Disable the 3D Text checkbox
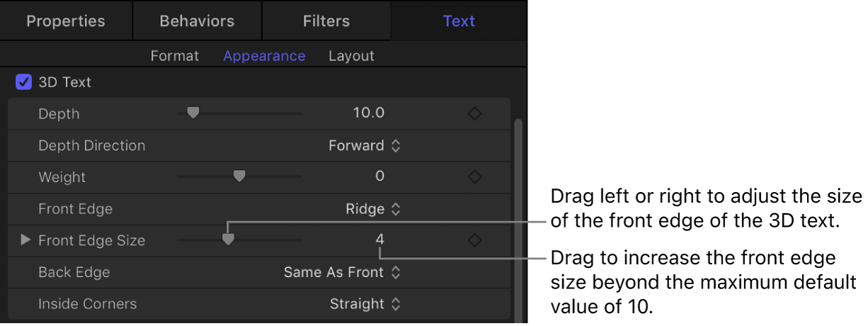 click(23, 82)
